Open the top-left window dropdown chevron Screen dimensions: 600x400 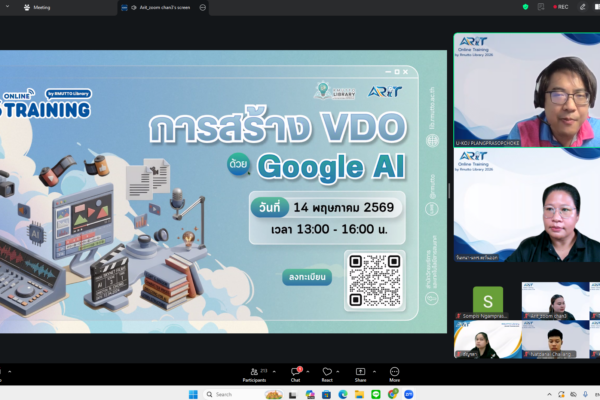(7, 7)
